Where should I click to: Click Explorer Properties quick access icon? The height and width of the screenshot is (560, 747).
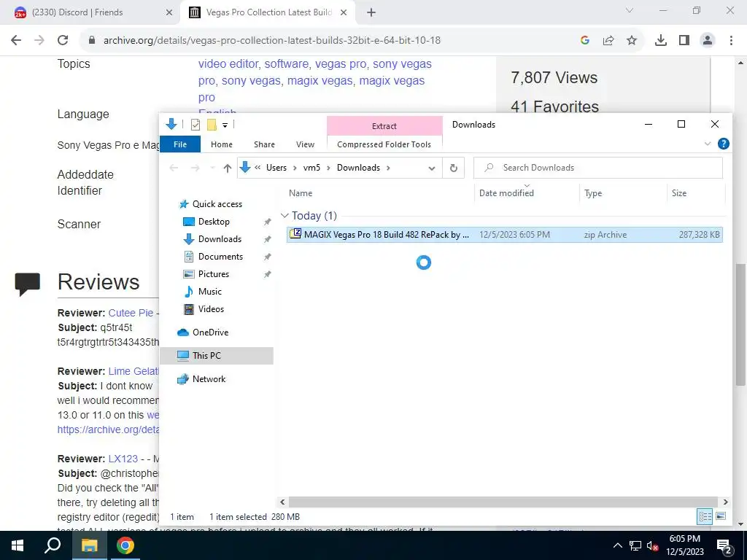point(196,125)
